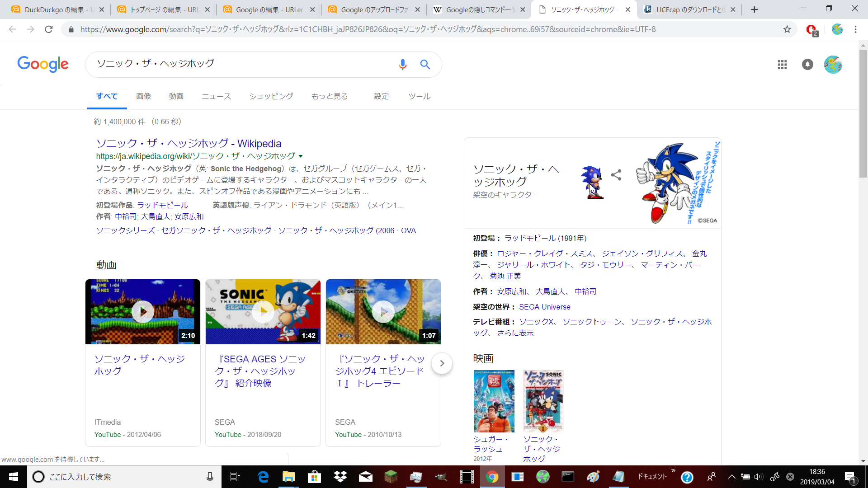Open ロジャー・クレイグ・スミス actor link

(x=544, y=253)
